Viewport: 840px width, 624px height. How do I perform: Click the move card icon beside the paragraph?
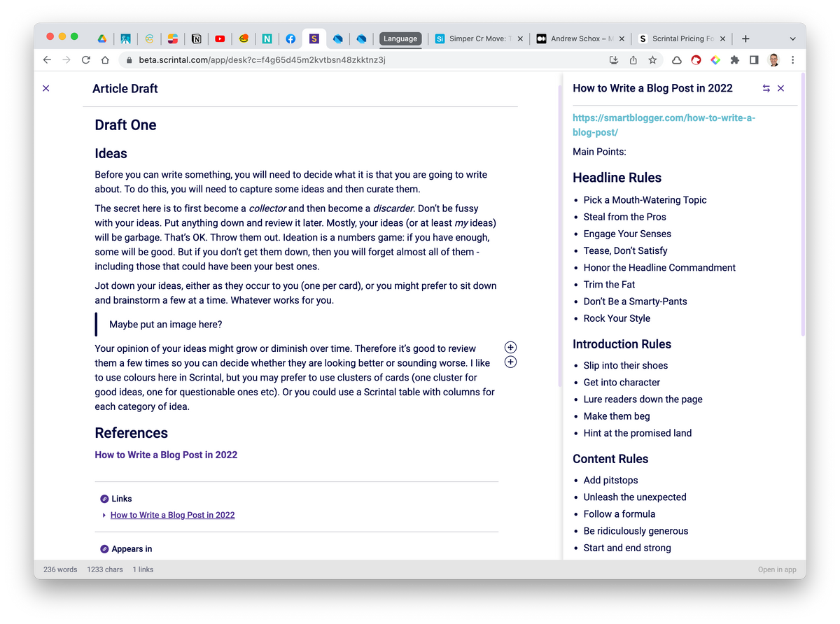(x=510, y=347)
